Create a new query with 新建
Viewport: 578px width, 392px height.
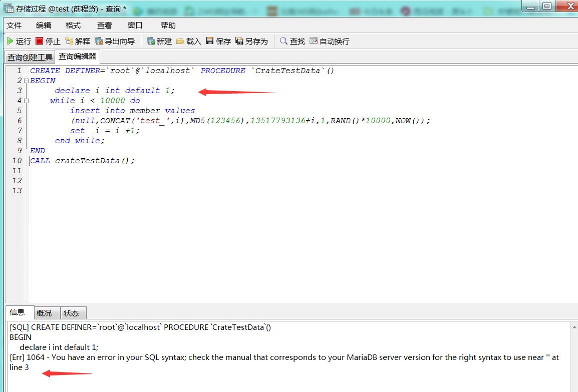click(150, 41)
